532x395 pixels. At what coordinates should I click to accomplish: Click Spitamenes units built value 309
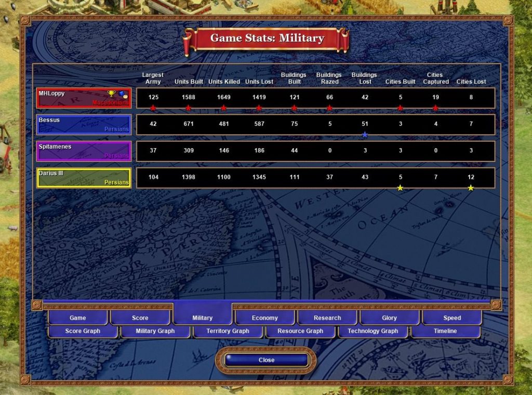pyautogui.click(x=188, y=150)
